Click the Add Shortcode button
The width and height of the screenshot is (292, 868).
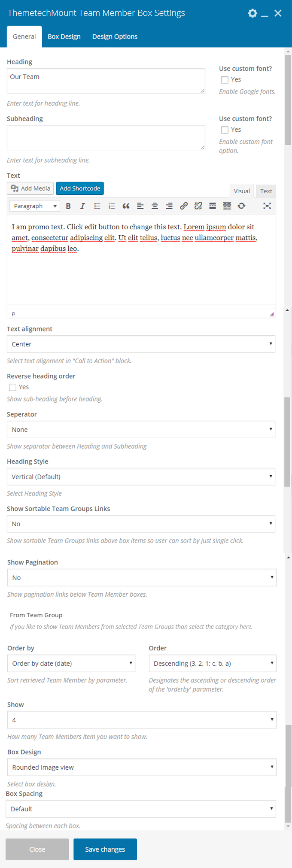coord(80,188)
